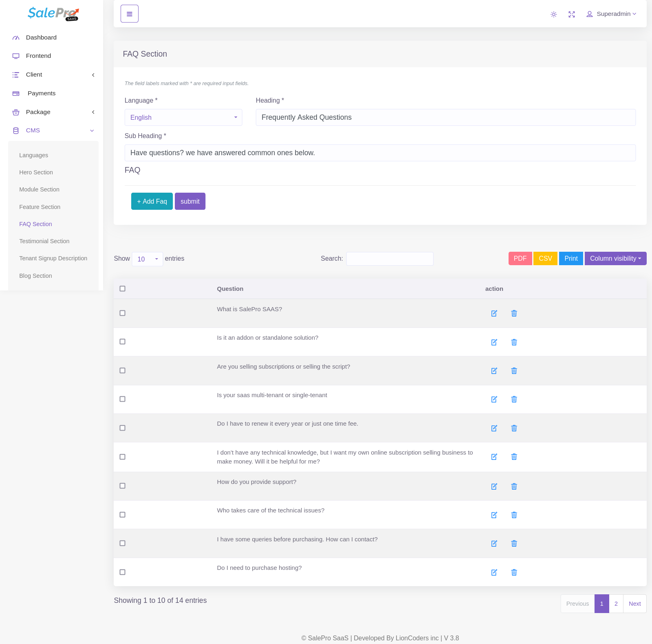Click the hamburger menu toggle icon
This screenshot has height=644, width=652.
(130, 14)
